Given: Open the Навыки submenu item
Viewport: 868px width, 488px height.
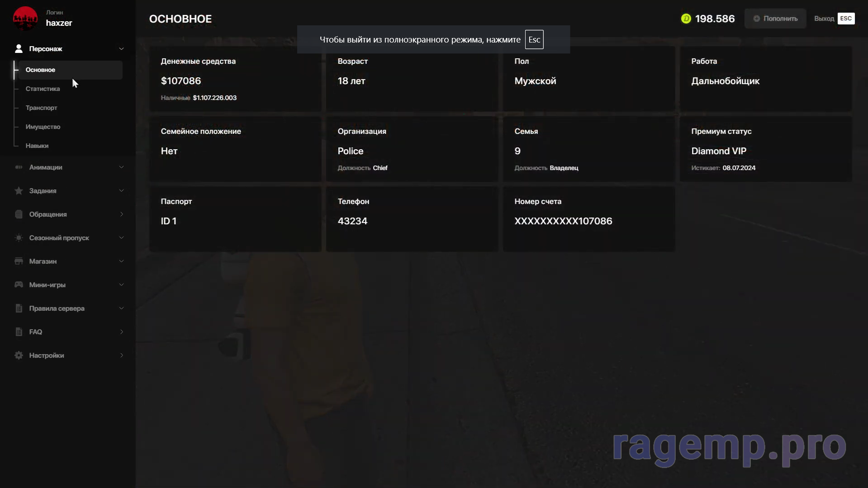Looking at the screenshot, I should (37, 146).
